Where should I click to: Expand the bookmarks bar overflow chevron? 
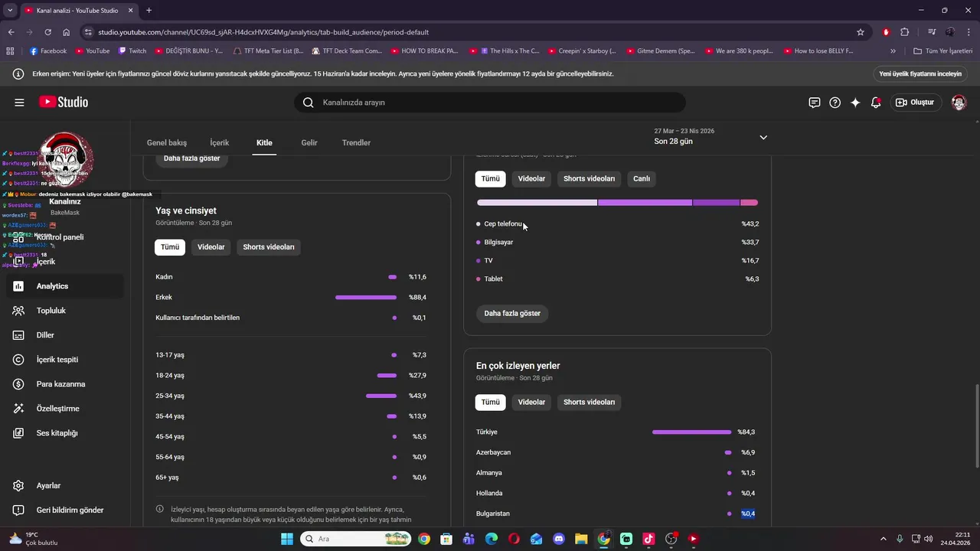point(893,51)
